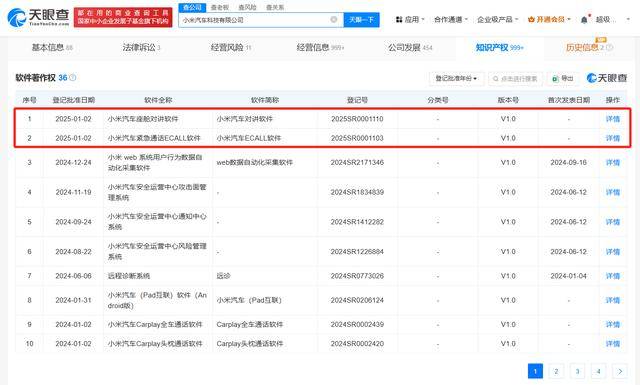Screen dimensions: 640x385
Task: Click the 首次发表日期 column header
Action: pyautogui.click(x=569, y=100)
